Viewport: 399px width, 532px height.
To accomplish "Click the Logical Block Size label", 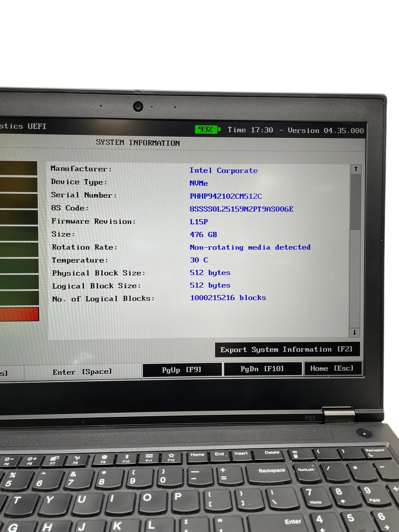I will click(96, 286).
